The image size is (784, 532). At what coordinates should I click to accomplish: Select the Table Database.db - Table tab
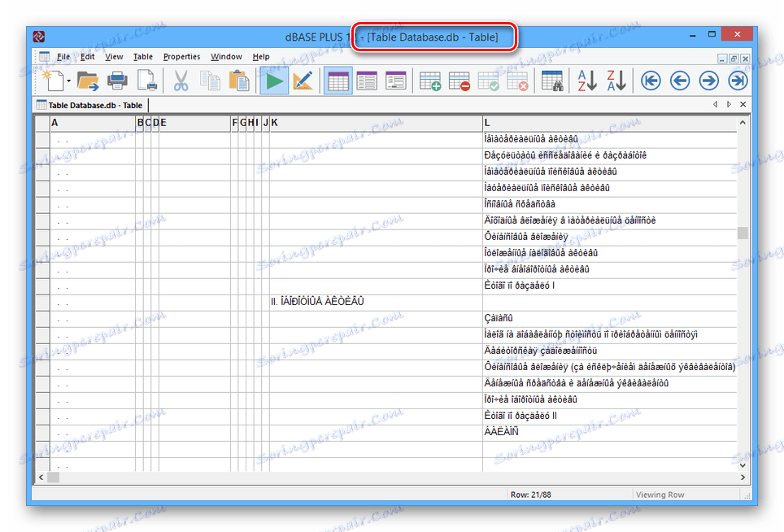click(90, 105)
